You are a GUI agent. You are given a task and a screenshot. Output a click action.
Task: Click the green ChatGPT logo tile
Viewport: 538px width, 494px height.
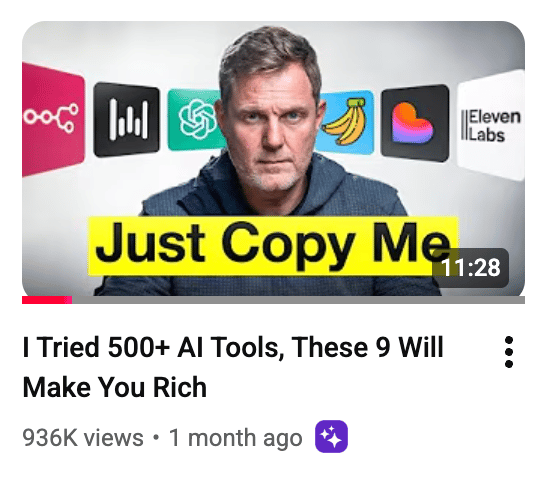coord(194,119)
